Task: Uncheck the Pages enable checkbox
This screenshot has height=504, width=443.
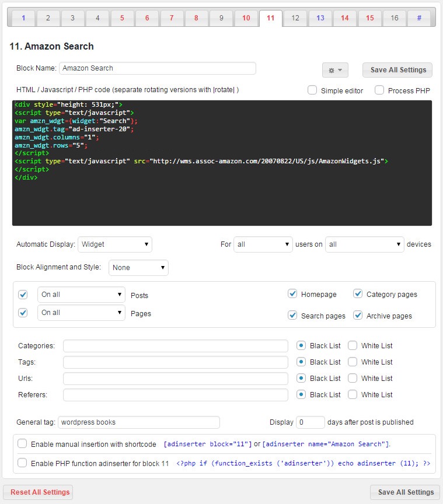Action: tap(23, 313)
